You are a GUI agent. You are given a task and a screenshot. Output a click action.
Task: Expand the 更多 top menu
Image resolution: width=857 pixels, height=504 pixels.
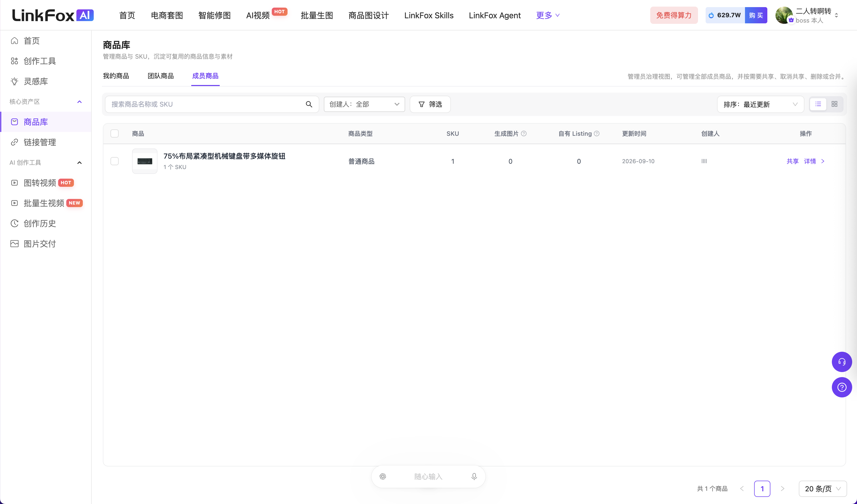click(x=548, y=15)
